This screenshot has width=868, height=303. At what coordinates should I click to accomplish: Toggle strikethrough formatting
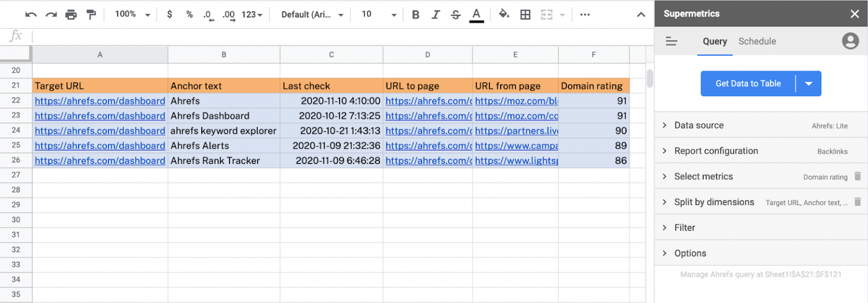[455, 15]
